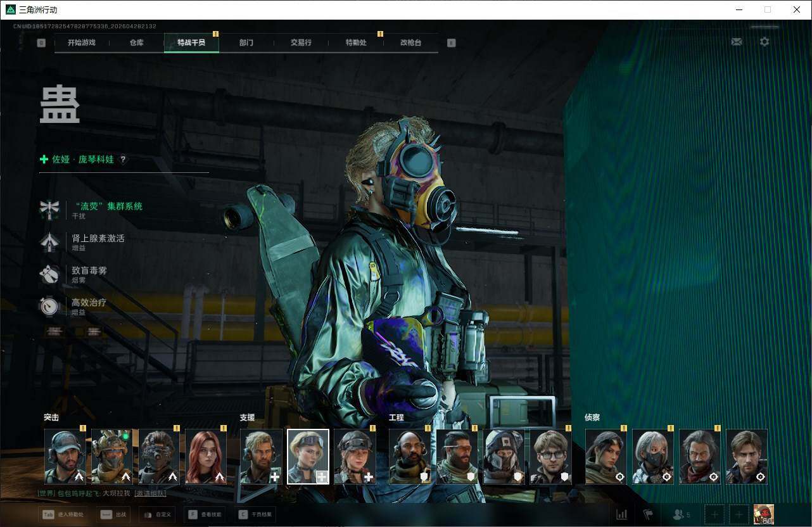The image size is (812, 527).
Task: Select the bald bearded 工程 operator with headset
Action: click(x=410, y=457)
